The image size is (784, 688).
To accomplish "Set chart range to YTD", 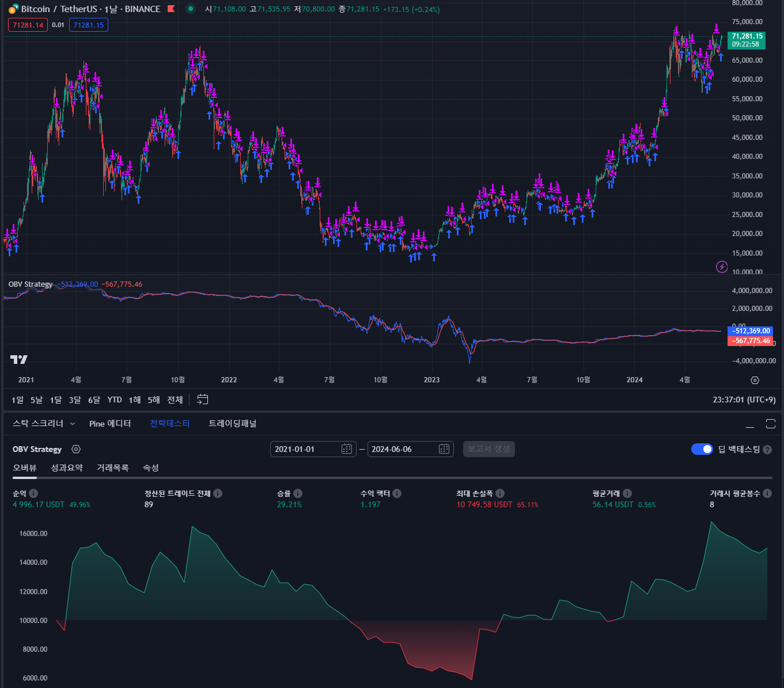I will pyautogui.click(x=115, y=400).
